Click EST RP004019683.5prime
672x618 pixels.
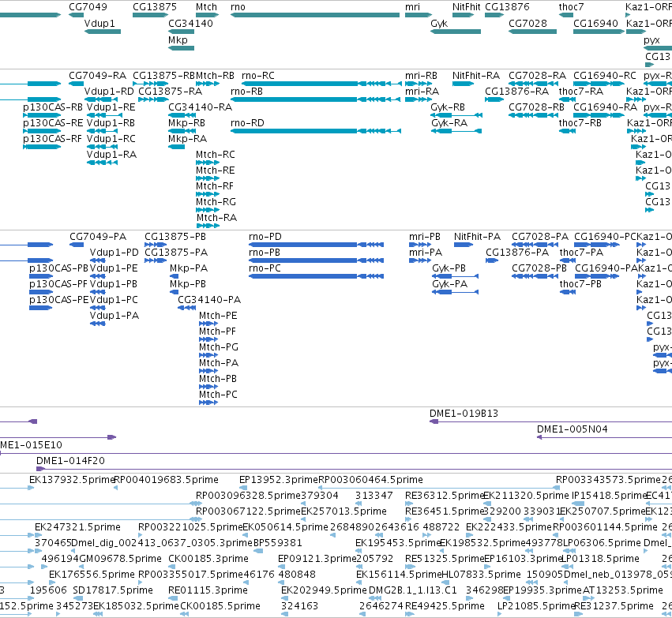point(167,480)
